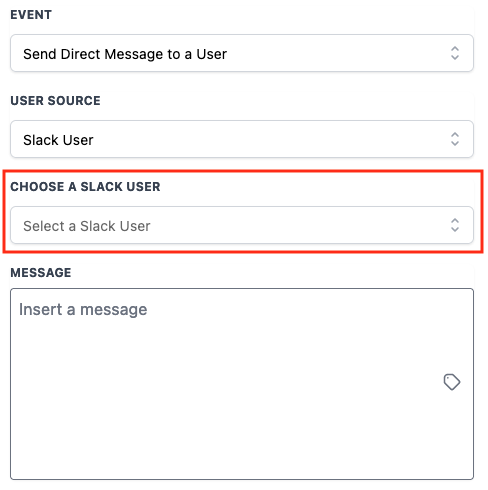Insert a variable tag in message
The height and width of the screenshot is (490, 488).
(x=452, y=382)
